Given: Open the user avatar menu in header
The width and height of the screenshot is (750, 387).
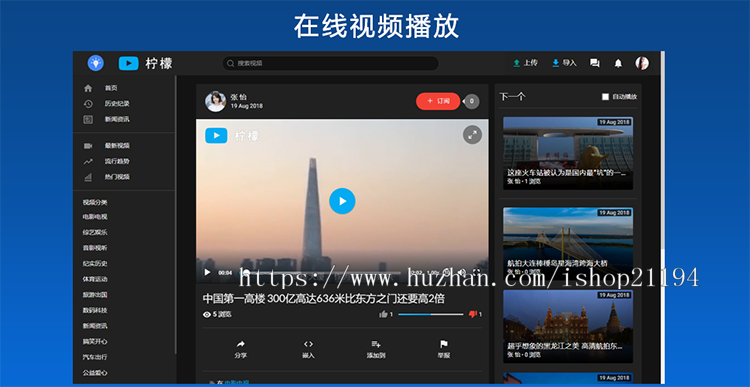Looking at the screenshot, I should 642,63.
